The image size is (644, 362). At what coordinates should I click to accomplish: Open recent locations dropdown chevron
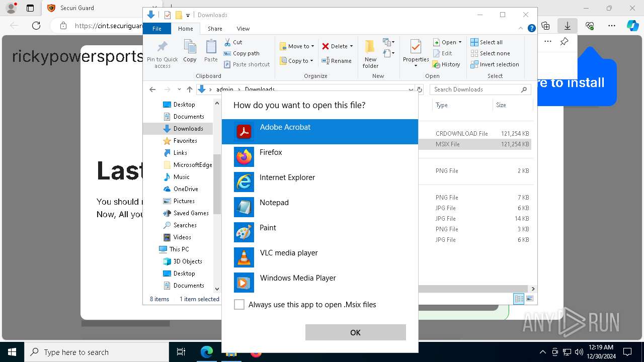click(x=179, y=89)
